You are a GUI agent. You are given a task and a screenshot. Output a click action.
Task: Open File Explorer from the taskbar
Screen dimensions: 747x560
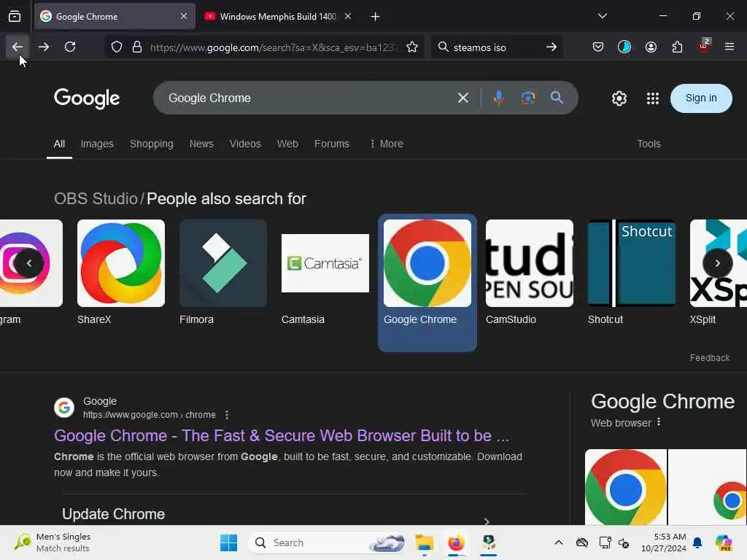click(424, 542)
